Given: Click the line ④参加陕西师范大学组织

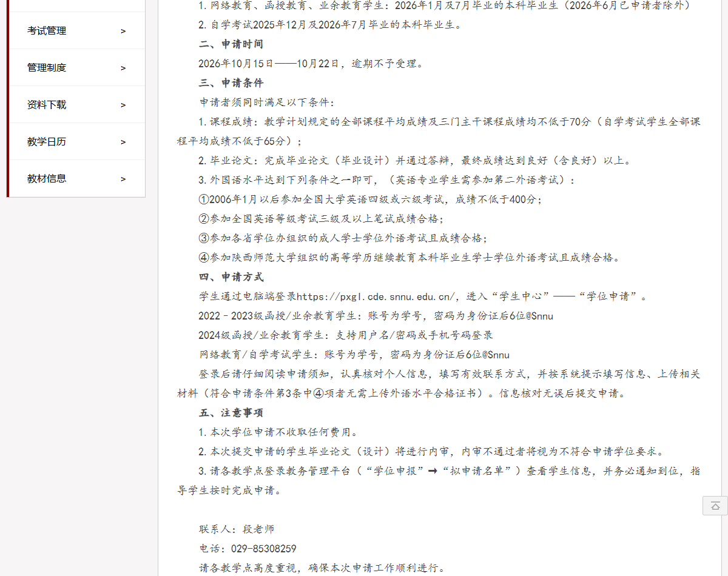Looking at the screenshot, I should (409, 258).
